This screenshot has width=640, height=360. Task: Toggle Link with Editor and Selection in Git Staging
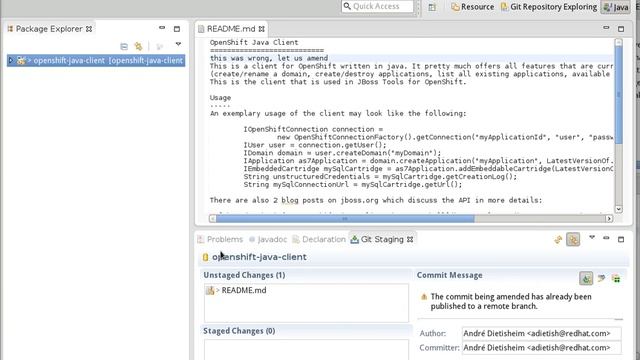573,240
